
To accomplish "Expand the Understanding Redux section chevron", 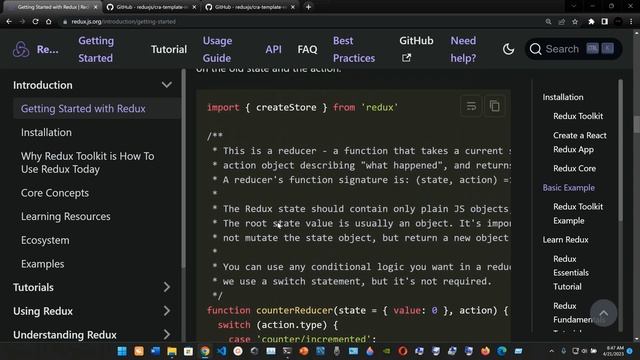I will pyautogui.click(x=167, y=335).
